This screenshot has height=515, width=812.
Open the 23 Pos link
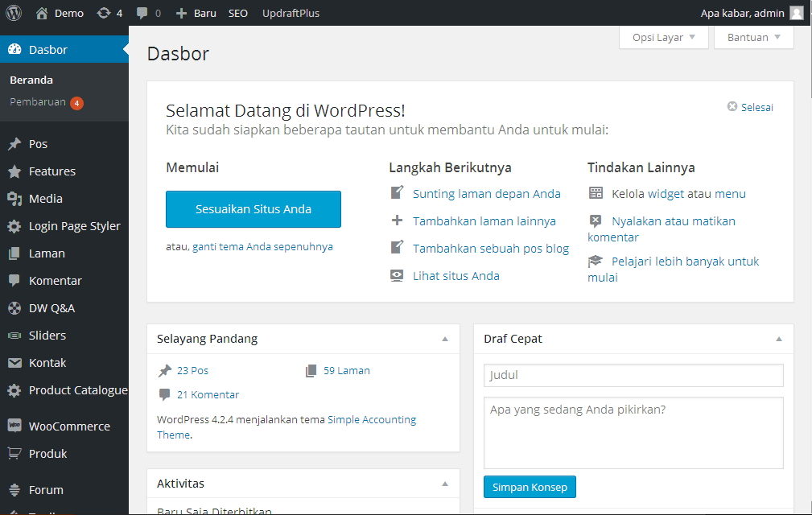pyautogui.click(x=192, y=371)
